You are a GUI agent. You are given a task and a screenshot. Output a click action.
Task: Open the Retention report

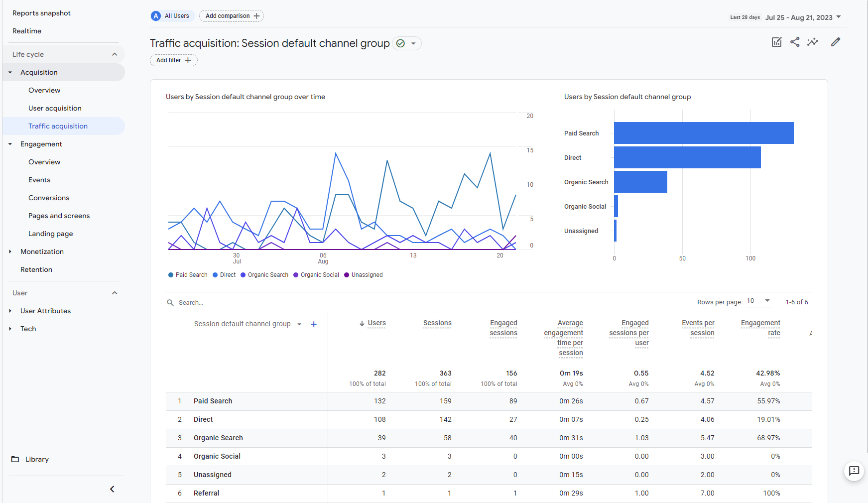click(36, 269)
